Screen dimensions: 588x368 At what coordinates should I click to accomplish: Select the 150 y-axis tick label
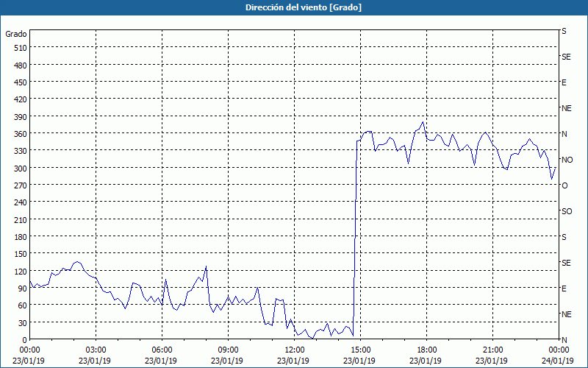pyautogui.click(x=21, y=254)
